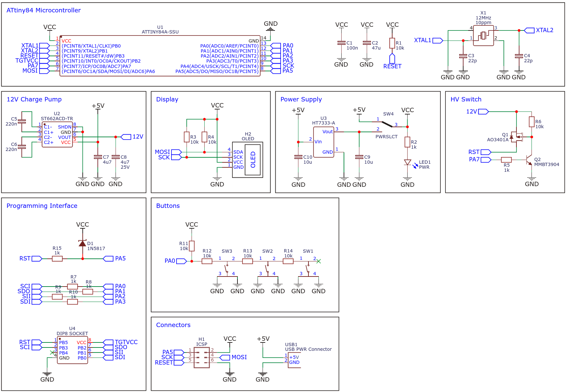Select the USB PWR Connector USB1 symbol

coord(294,360)
